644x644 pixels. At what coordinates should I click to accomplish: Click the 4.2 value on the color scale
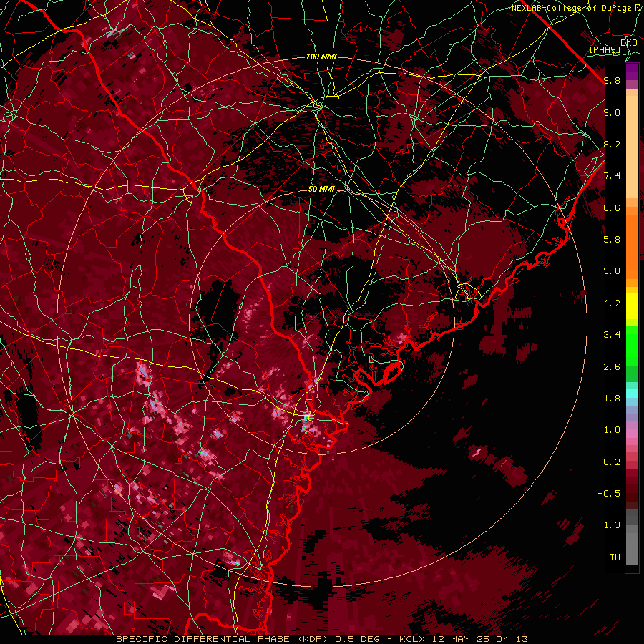point(612,303)
